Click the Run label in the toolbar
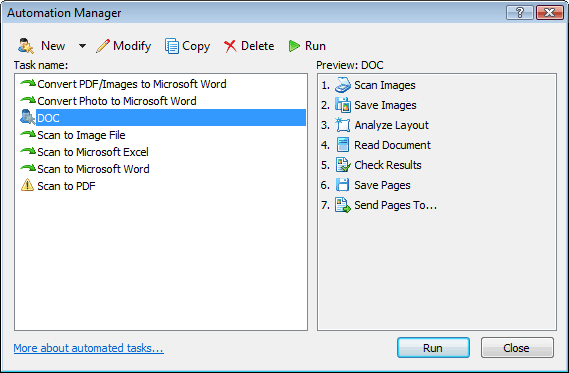 coord(315,46)
